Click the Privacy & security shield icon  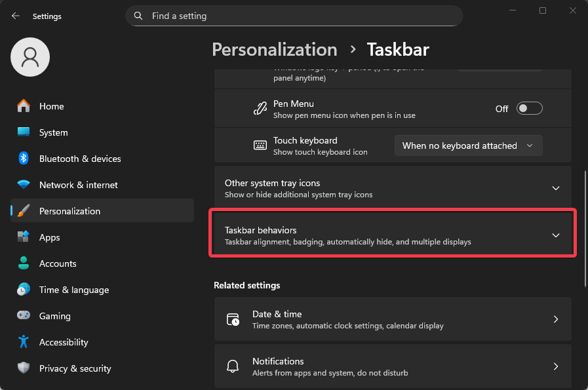(x=24, y=368)
